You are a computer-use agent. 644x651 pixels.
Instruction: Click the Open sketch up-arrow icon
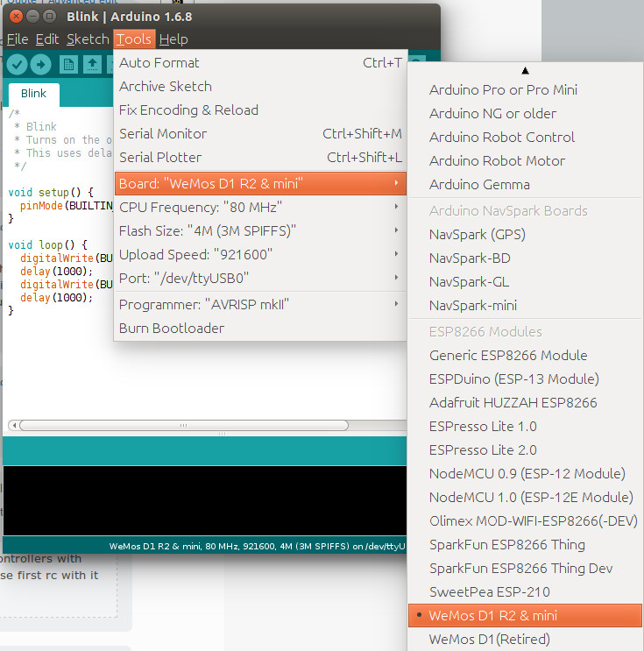92,64
